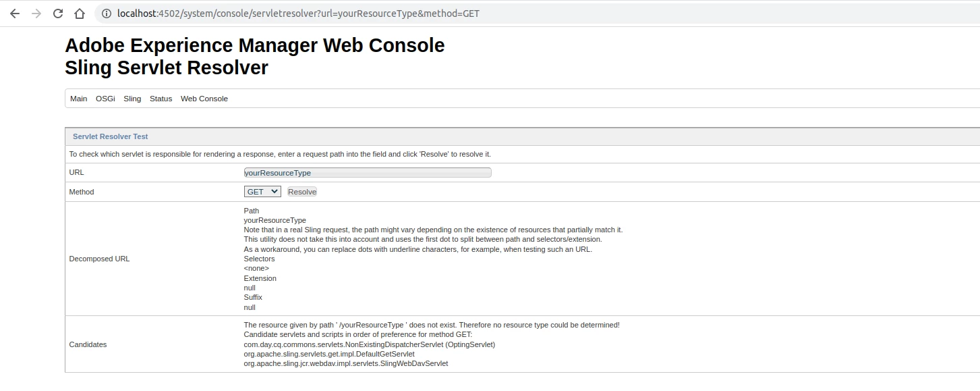
Task: Open the GET method dropdown
Action: (262, 192)
